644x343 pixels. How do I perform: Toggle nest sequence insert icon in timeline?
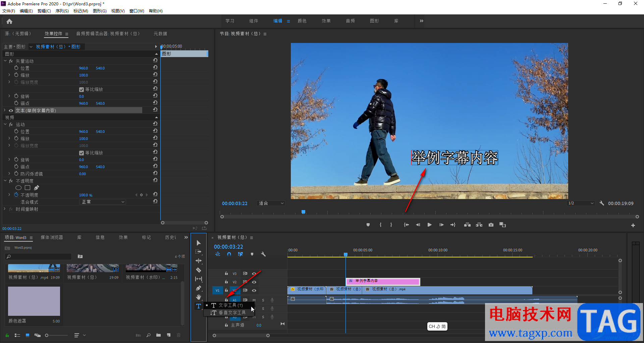click(x=218, y=254)
